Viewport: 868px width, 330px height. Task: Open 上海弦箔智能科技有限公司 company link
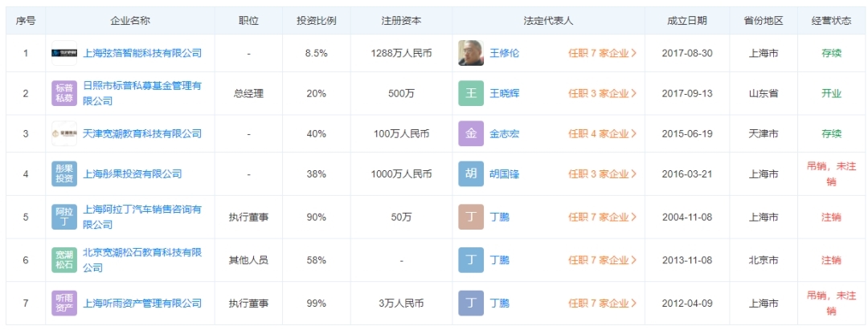[142, 53]
